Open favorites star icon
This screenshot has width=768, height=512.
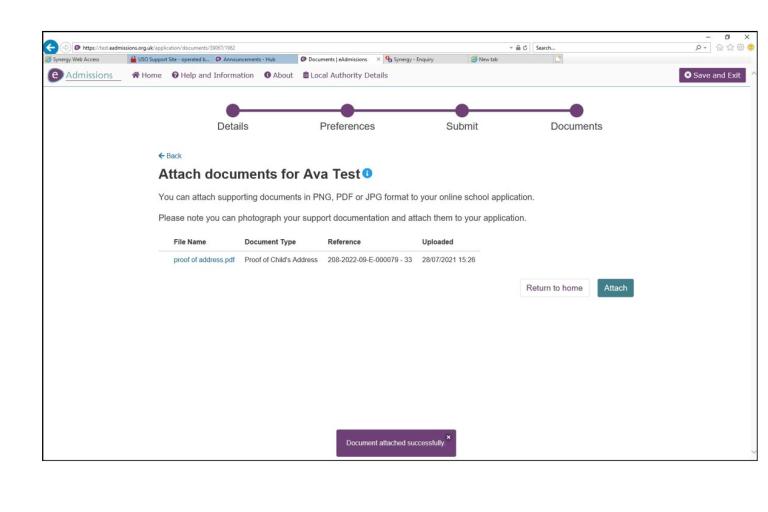pyautogui.click(x=730, y=48)
